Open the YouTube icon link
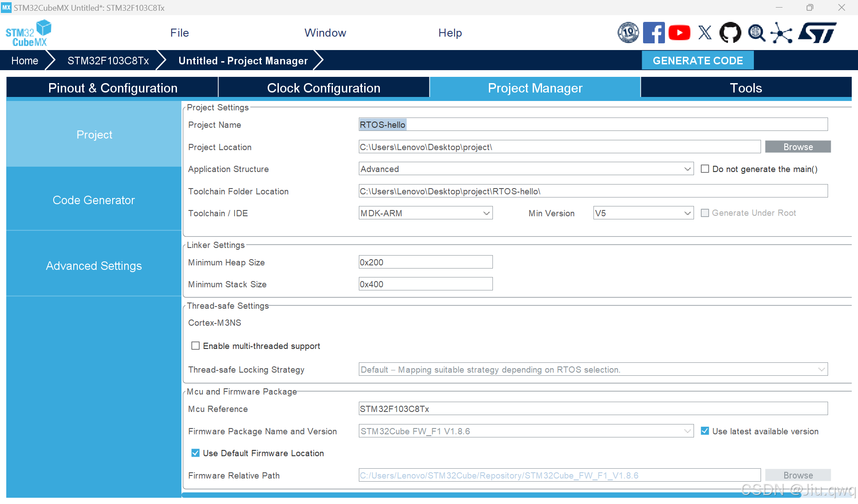The height and width of the screenshot is (504, 858). click(x=679, y=33)
